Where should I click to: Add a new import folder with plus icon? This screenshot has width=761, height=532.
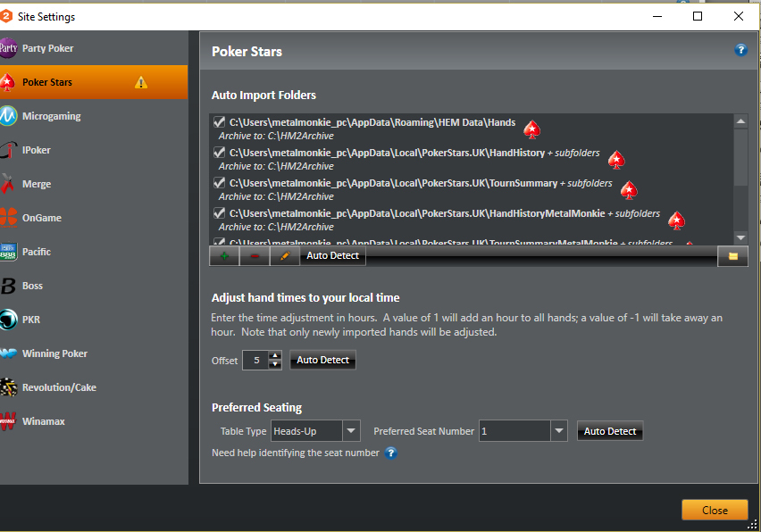[224, 255]
